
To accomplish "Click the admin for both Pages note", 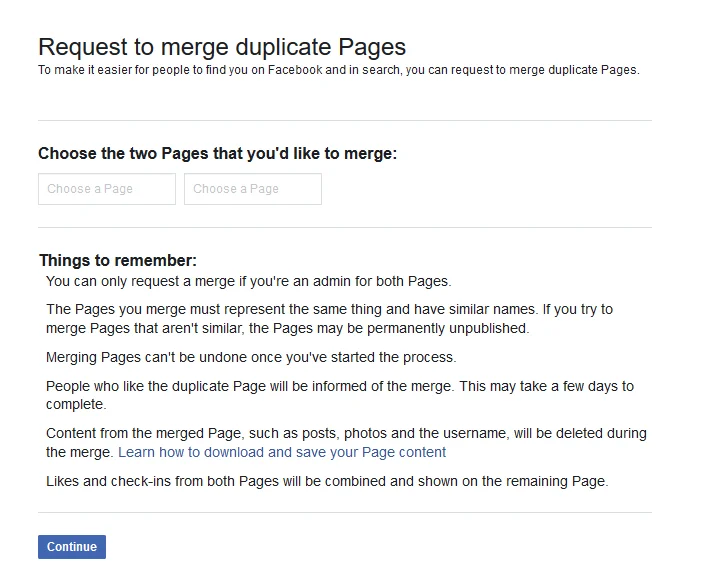I will click(248, 281).
